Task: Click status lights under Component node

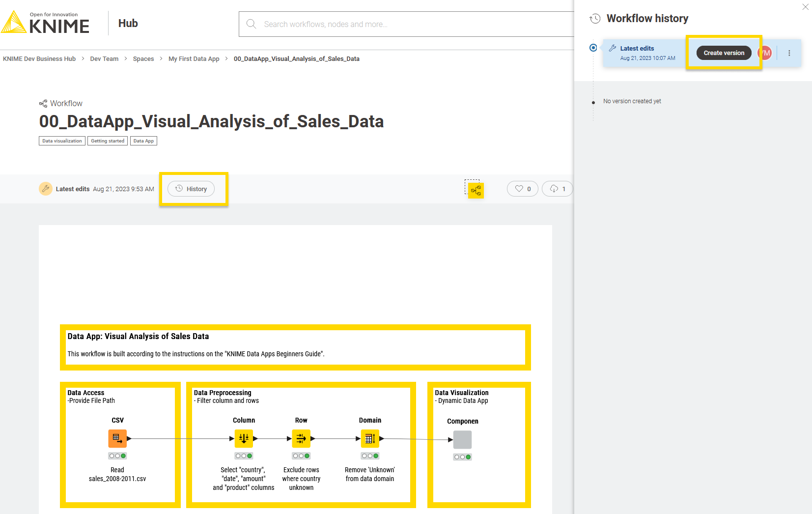Action: click(462, 457)
